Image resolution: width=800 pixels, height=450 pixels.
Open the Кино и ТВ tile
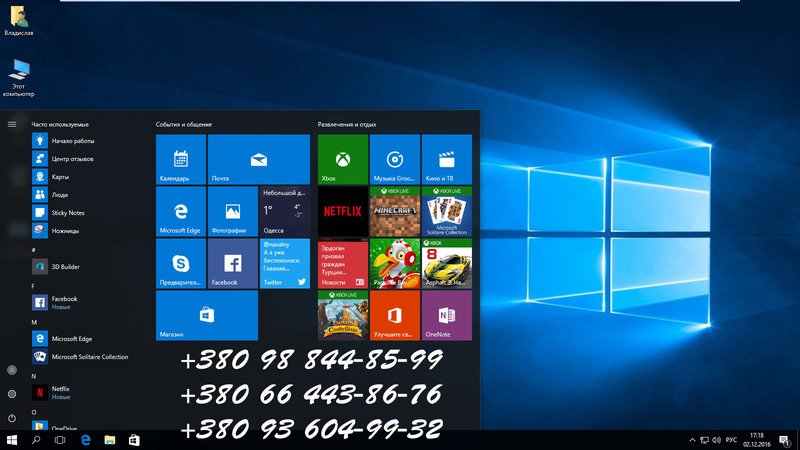pyautogui.click(x=447, y=159)
